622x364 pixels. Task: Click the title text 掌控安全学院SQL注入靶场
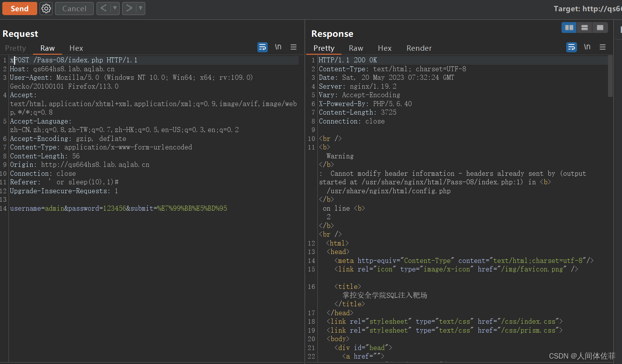click(385, 295)
